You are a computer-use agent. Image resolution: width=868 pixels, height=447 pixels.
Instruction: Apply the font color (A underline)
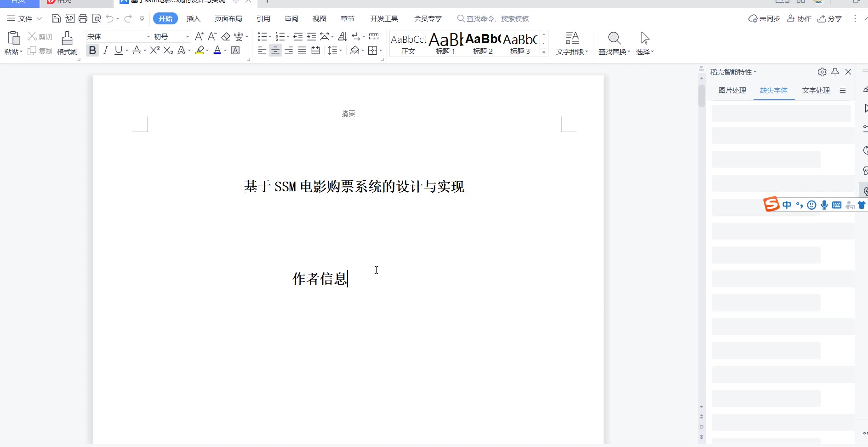tap(217, 50)
